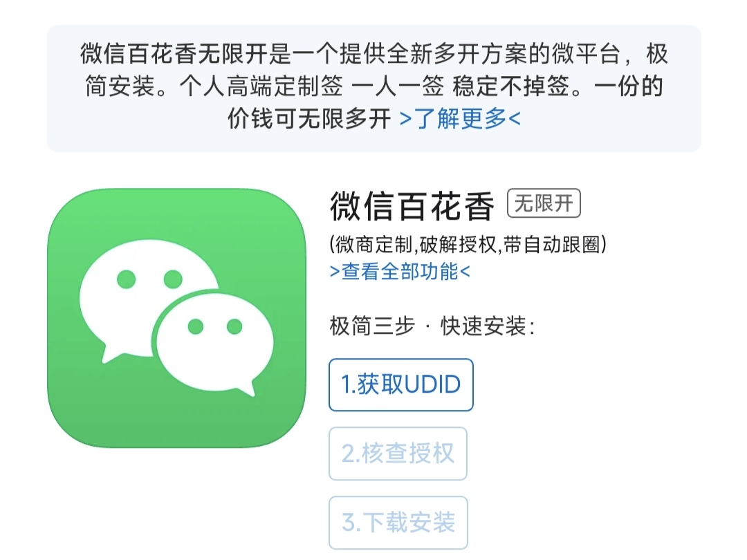Screen dimensions: 747x560
Task: Click the 1.获取UDID button
Action: tap(400, 385)
